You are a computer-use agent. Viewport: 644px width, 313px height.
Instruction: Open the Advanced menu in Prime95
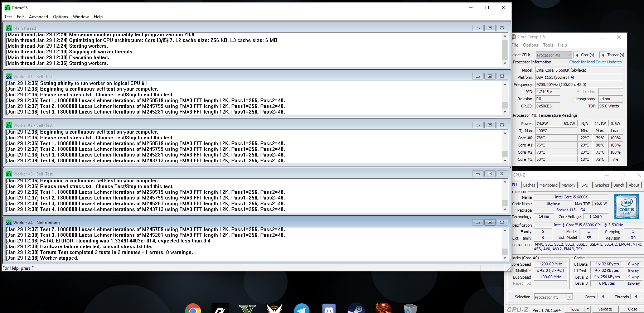[38, 17]
